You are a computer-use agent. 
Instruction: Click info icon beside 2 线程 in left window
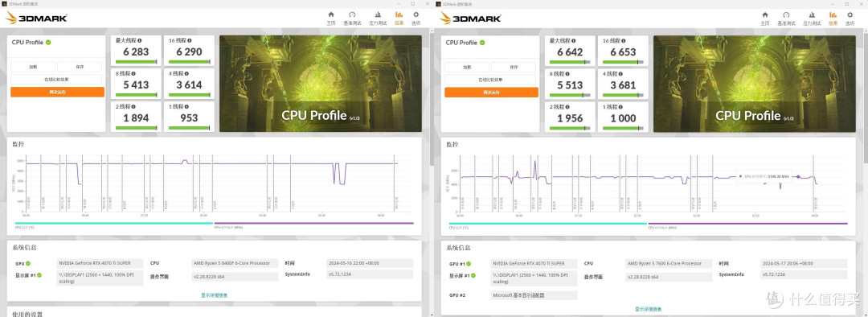click(133, 106)
